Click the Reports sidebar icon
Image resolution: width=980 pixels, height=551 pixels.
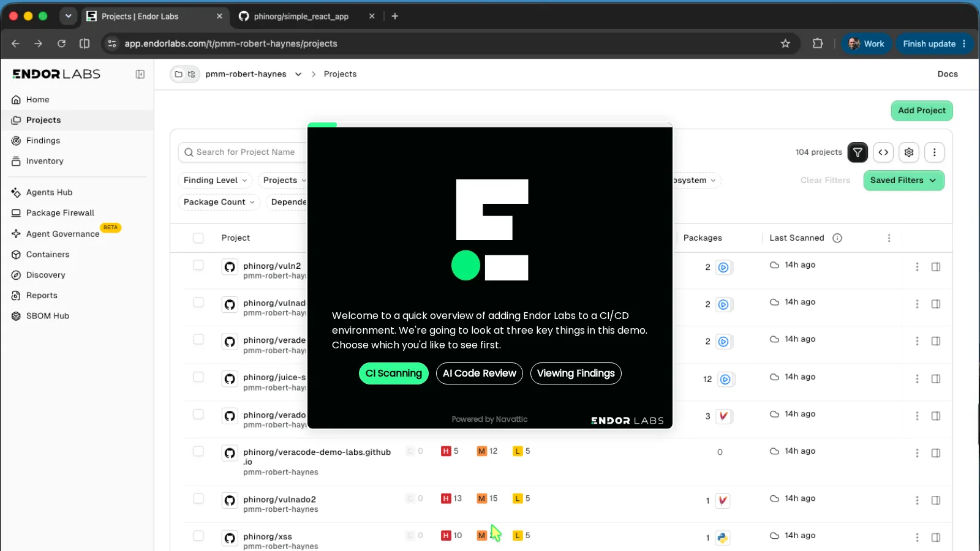click(x=16, y=296)
